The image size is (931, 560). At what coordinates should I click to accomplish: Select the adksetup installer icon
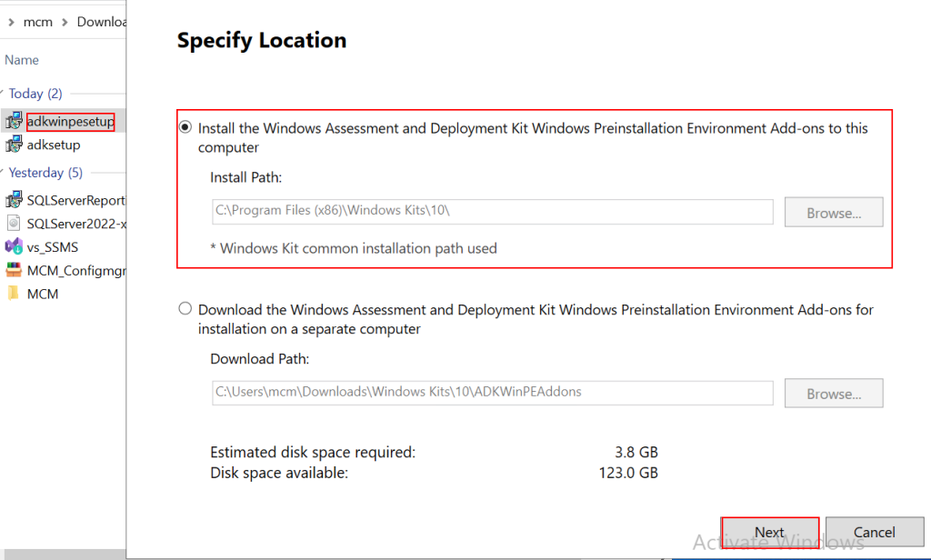[x=14, y=145]
